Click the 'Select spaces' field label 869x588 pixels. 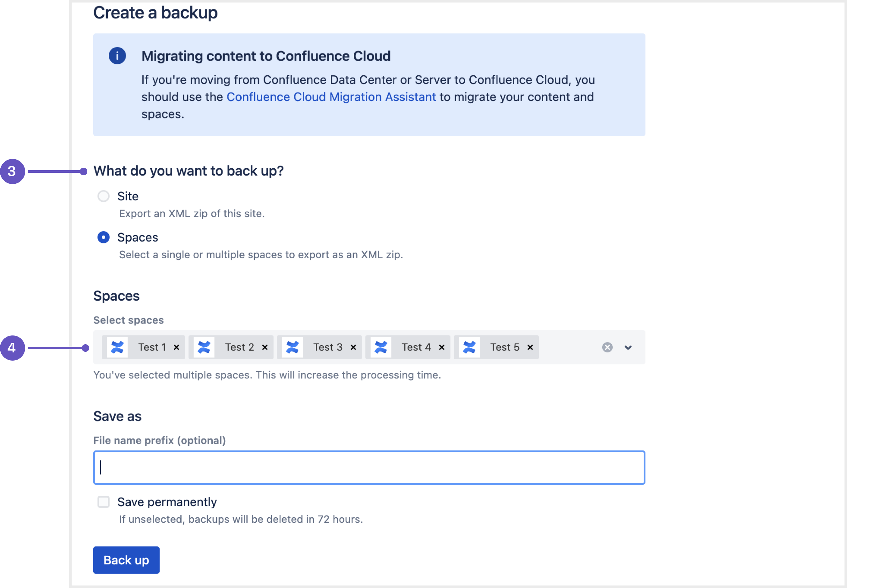(x=128, y=320)
